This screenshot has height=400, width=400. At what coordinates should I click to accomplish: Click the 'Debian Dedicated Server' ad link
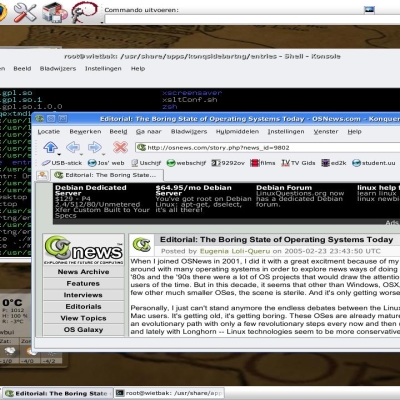[90, 190]
